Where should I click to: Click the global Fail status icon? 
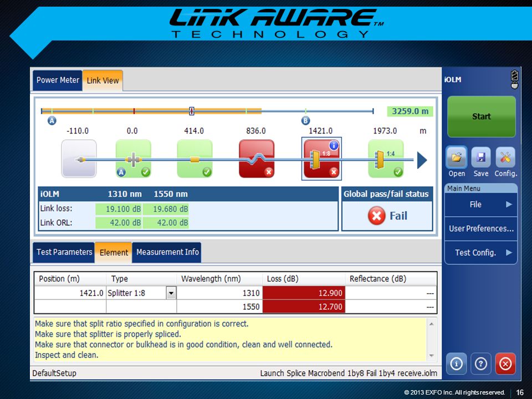coord(377,216)
